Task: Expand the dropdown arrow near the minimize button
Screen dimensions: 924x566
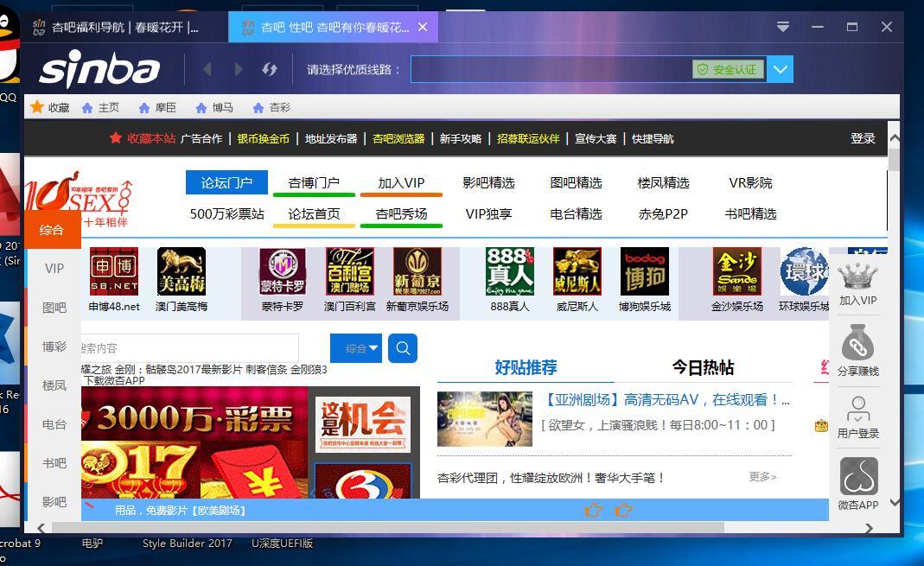Action: click(x=782, y=27)
